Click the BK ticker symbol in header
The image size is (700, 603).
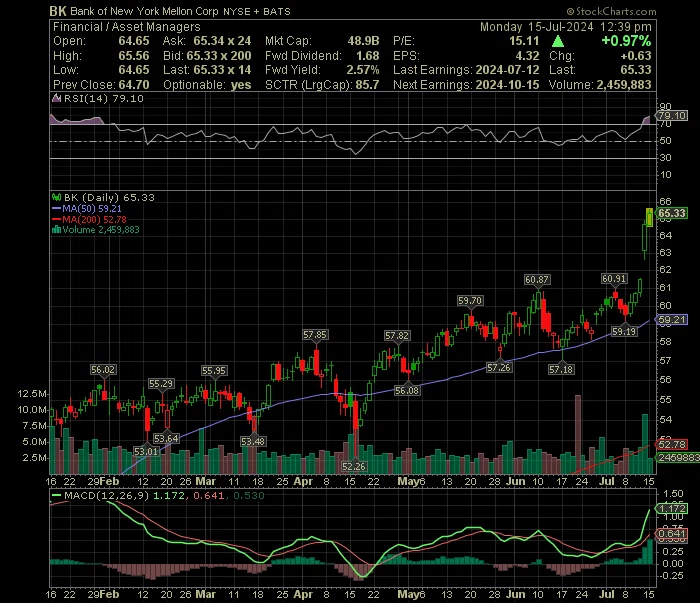[x=58, y=11]
